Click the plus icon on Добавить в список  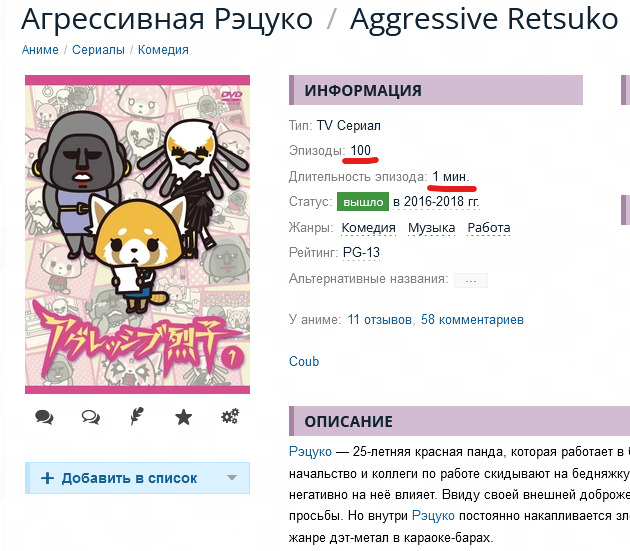click(47, 478)
